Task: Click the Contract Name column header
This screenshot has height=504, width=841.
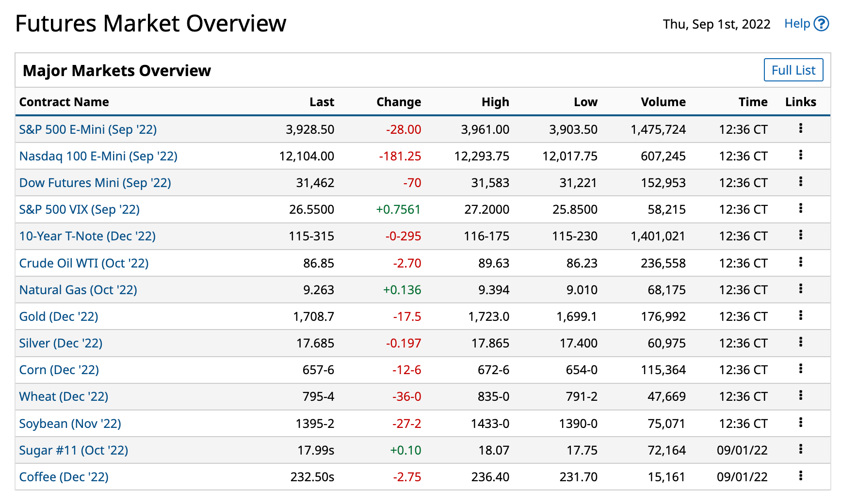Action: pyautogui.click(x=64, y=102)
